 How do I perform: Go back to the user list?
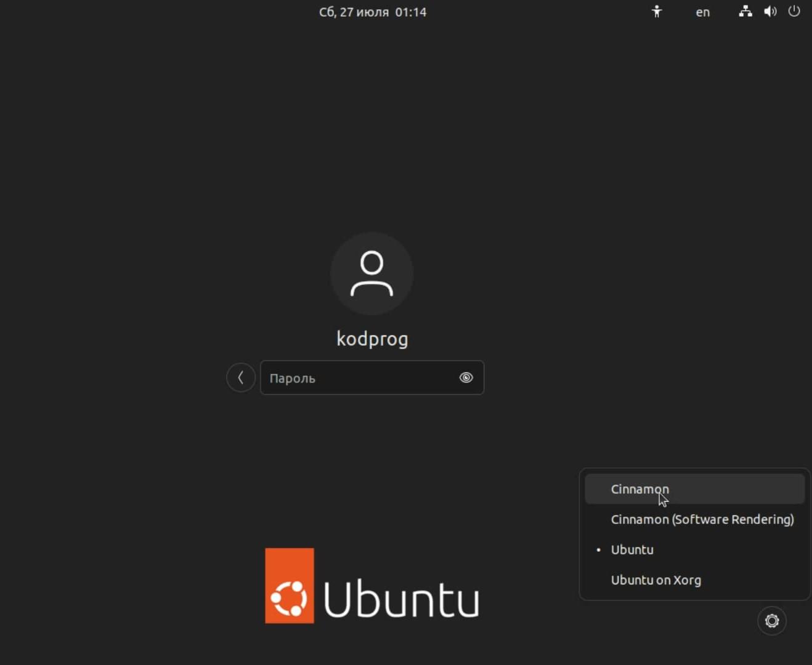coord(241,377)
